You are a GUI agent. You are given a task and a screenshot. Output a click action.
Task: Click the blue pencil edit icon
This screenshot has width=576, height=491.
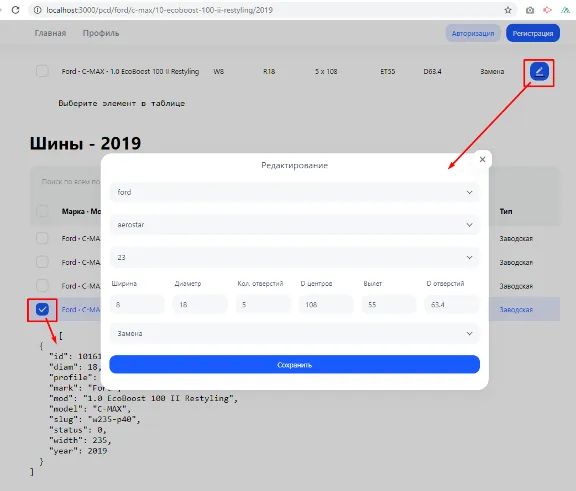pos(539,71)
